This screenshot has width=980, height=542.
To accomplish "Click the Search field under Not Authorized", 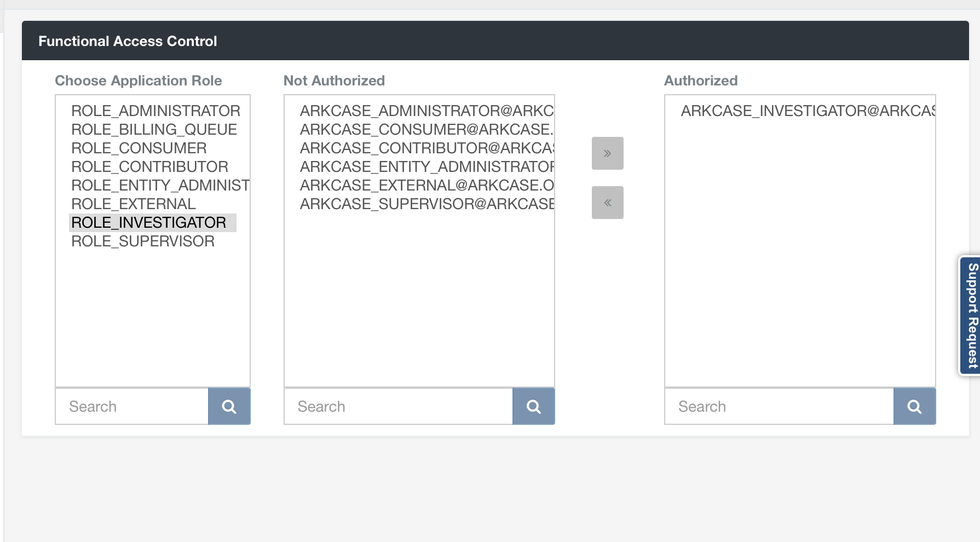I will click(x=397, y=406).
